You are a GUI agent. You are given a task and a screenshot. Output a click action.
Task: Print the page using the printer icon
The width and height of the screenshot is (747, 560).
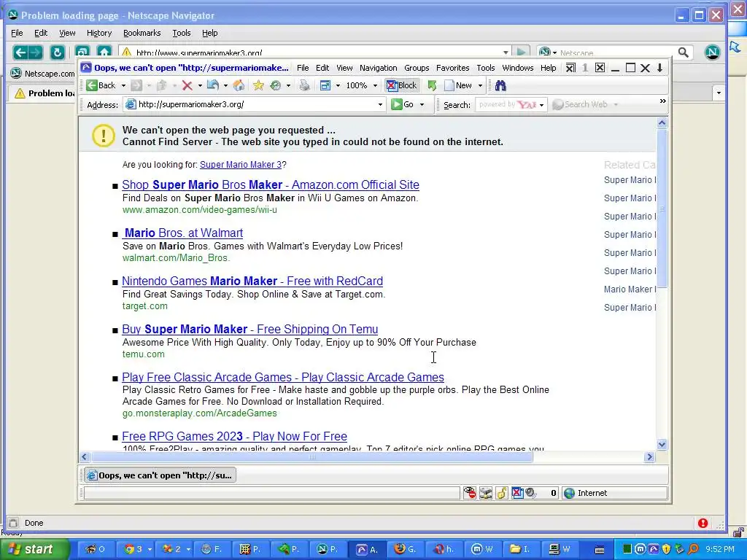pos(304,85)
